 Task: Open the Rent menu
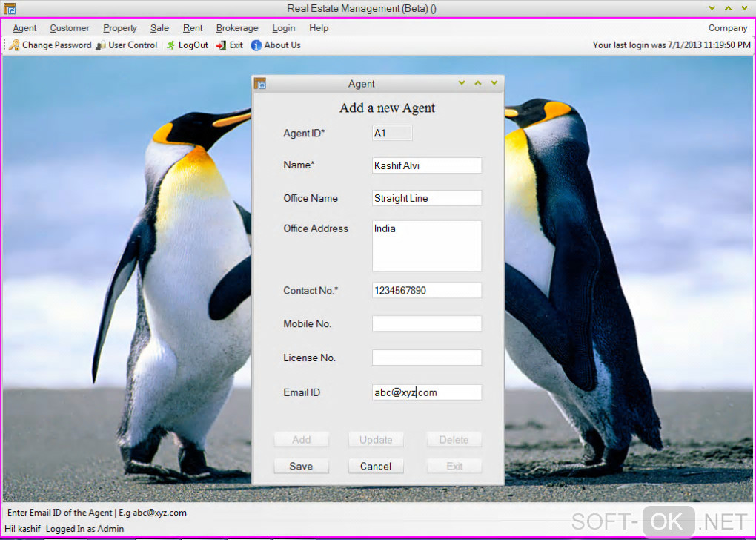click(193, 28)
